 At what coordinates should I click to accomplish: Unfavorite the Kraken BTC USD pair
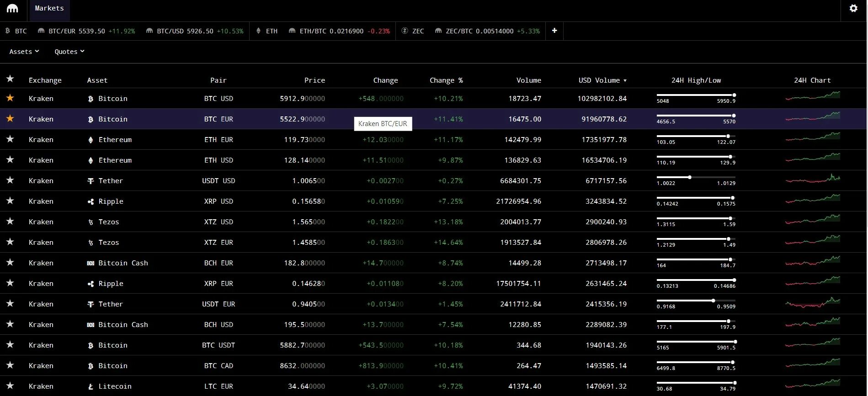click(x=10, y=98)
